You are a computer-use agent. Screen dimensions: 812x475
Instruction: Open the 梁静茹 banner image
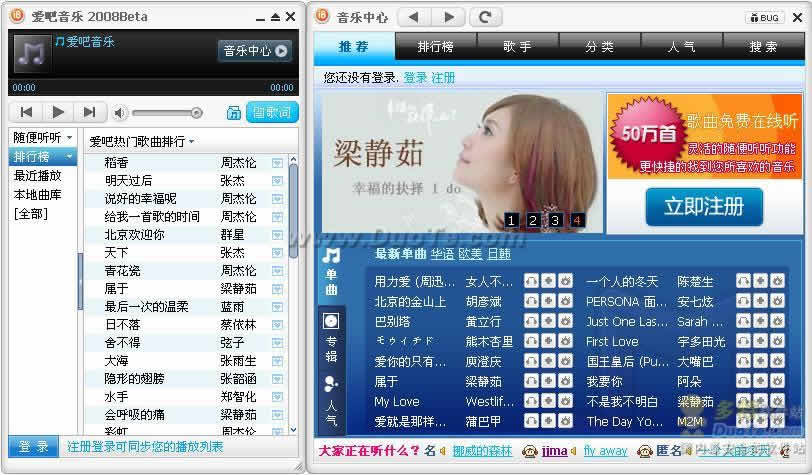point(462,163)
